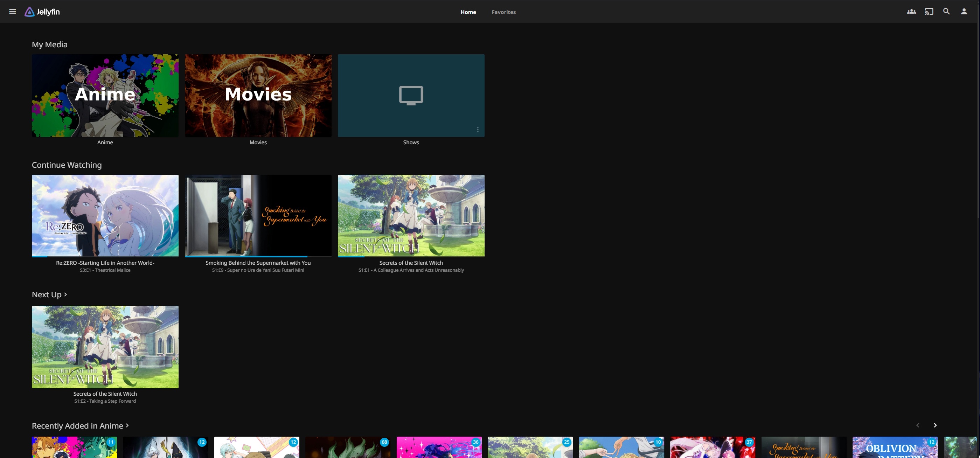Open the user profile icon

tap(964, 12)
